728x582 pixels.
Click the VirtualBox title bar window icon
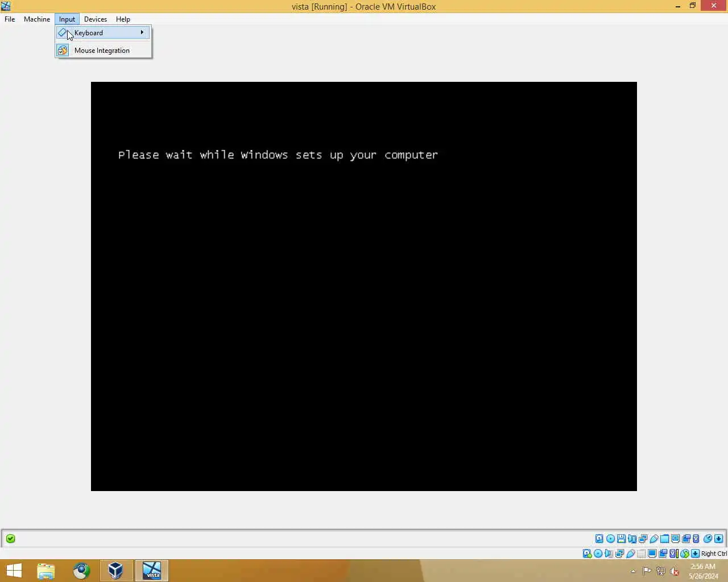pyautogui.click(x=6, y=6)
